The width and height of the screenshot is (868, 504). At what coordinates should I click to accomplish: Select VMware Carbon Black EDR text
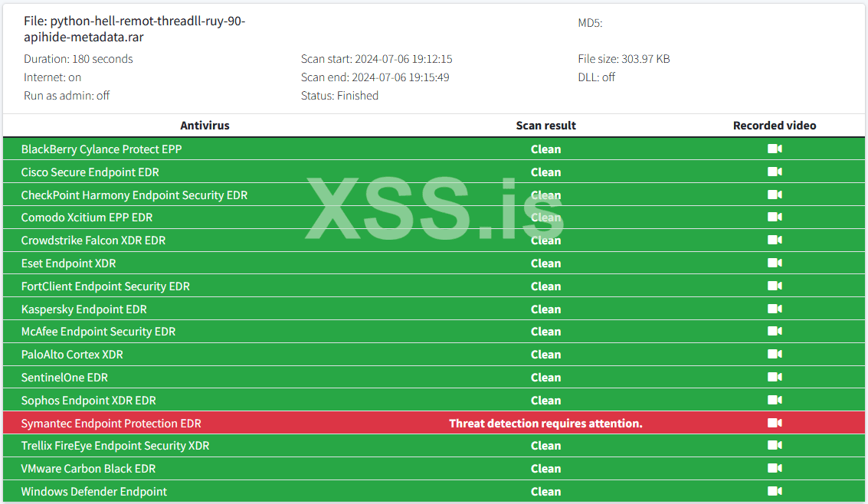(x=89, y=469)
